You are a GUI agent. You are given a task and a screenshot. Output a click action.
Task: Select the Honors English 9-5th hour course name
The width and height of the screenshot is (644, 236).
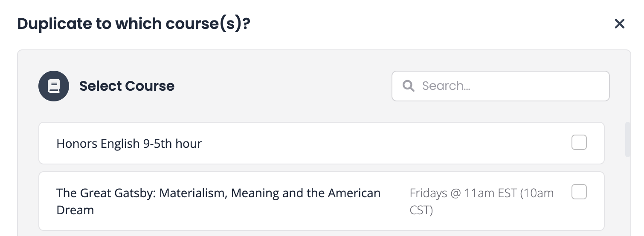pyautogui.click(x=129, y=144)
